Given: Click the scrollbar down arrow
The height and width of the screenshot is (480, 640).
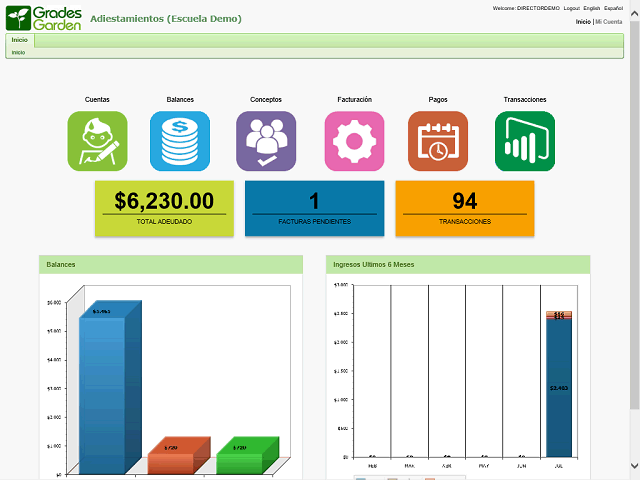Looking at the screenshot, I should pos(634,466).
